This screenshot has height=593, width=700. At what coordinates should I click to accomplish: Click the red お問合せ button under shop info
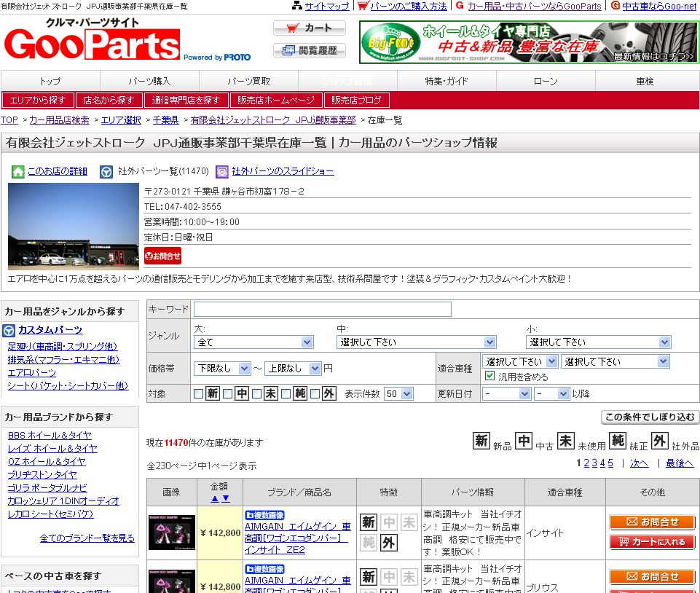(162, 256)
